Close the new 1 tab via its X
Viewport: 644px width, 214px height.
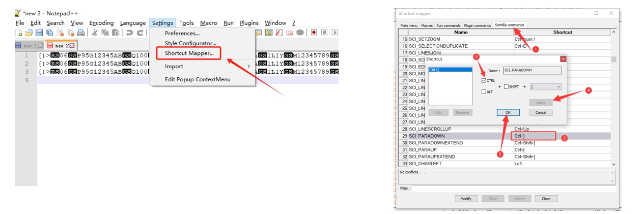point(40,46)
